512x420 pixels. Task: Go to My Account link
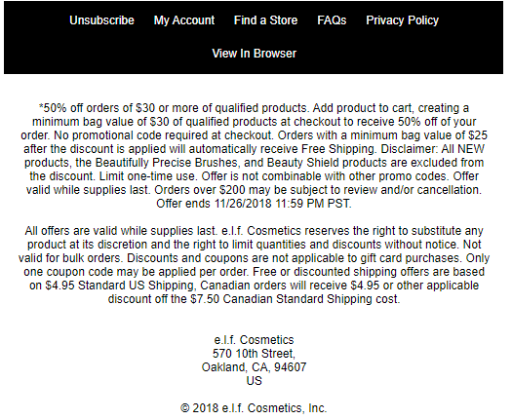click(x=184, y=20)
